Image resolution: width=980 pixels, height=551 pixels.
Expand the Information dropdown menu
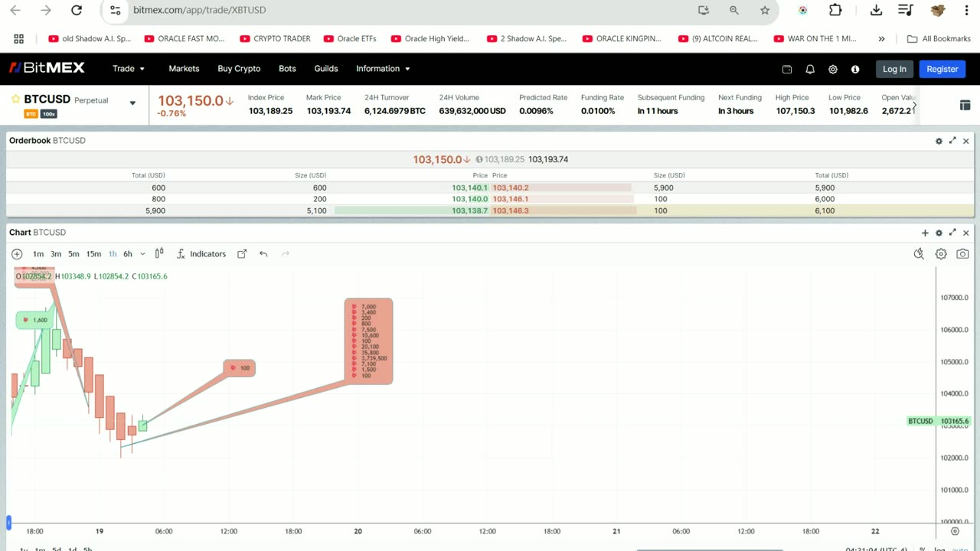coord(383,69)
